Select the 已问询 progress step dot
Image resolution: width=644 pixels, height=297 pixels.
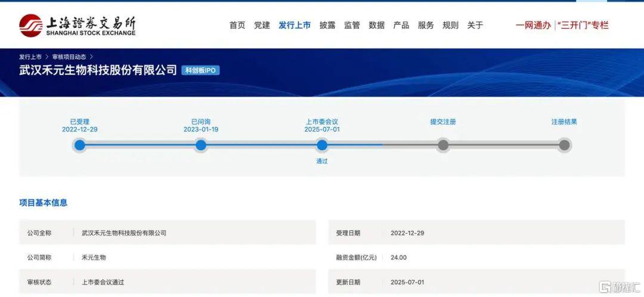pyautogui.click(x=201, y=145)
